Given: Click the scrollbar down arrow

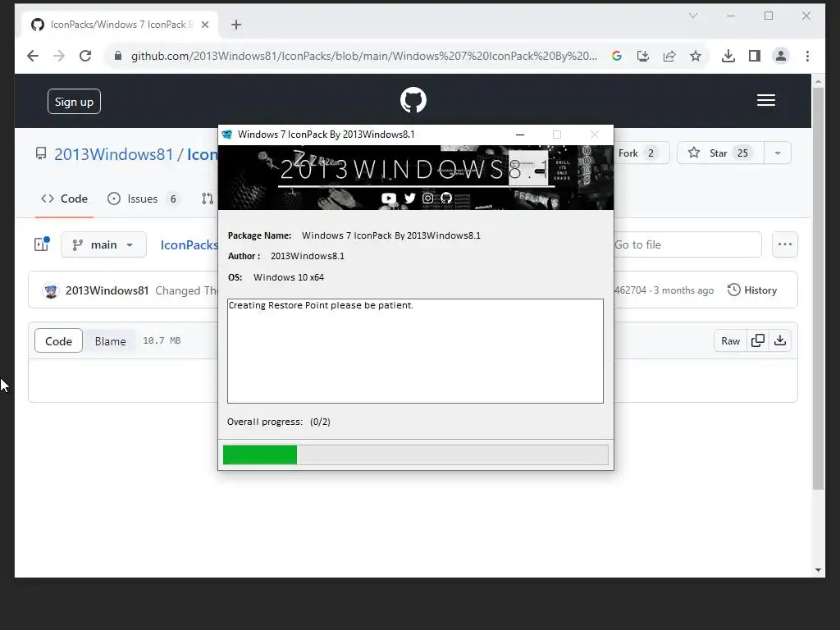Looking at the screenshot, I should (818, 570).
